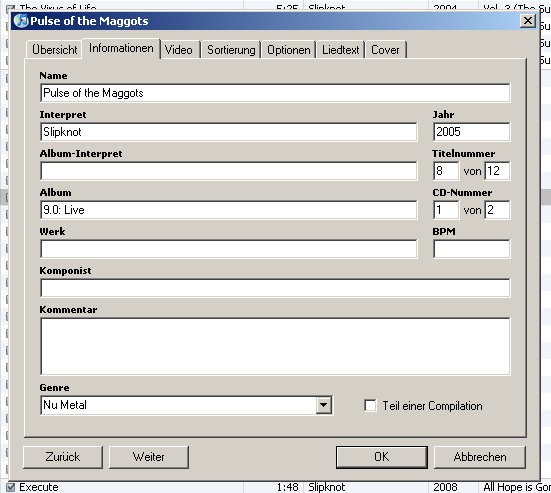Confirm changes with the OK button
Image resolution: width=551 pixels, height=493 pixels.
(x=382, y=457)
